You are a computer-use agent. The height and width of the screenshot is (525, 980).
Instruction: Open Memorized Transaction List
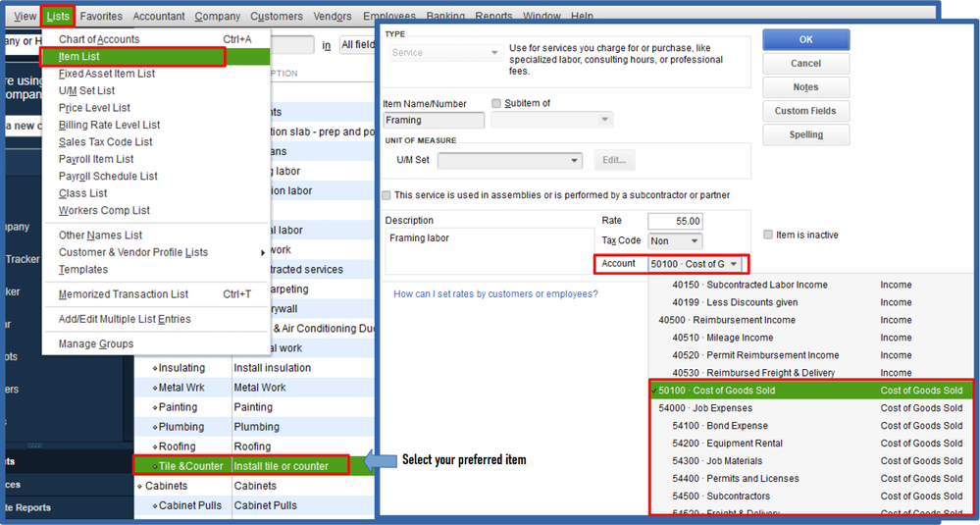click(156, 293)
